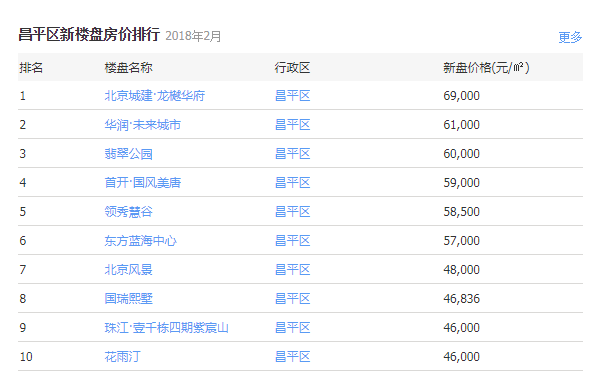Click the 楼盘名称 column header
The width and height of the screenshot is (594, 377).
click(128, 68)
